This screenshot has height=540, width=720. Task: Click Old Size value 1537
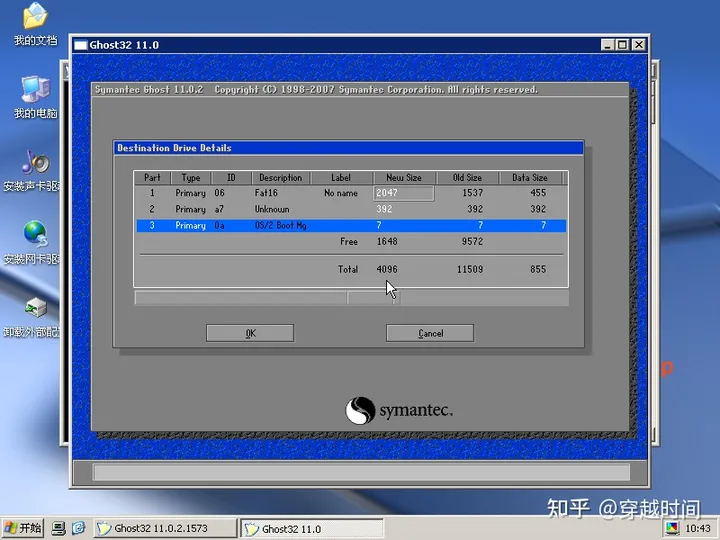coord(472,193)
